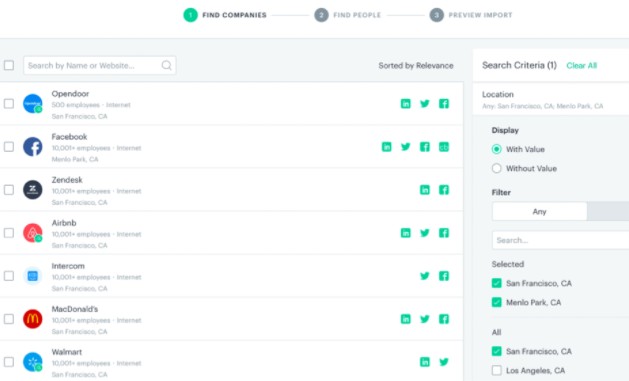Open Zendesk's Facebook icon
Viewport: 629px width, 381px height.
click(444, 190)
